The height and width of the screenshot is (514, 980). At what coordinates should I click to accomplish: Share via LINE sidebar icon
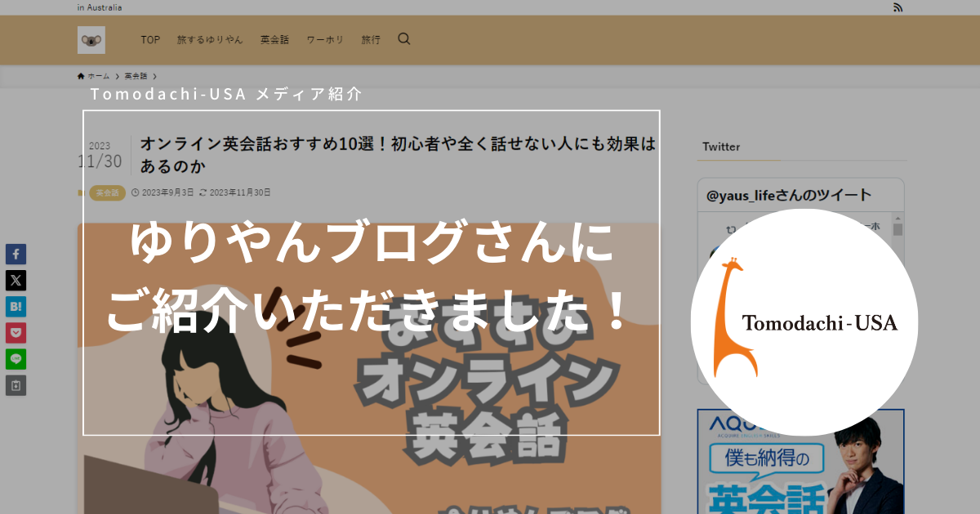[16, 359]
